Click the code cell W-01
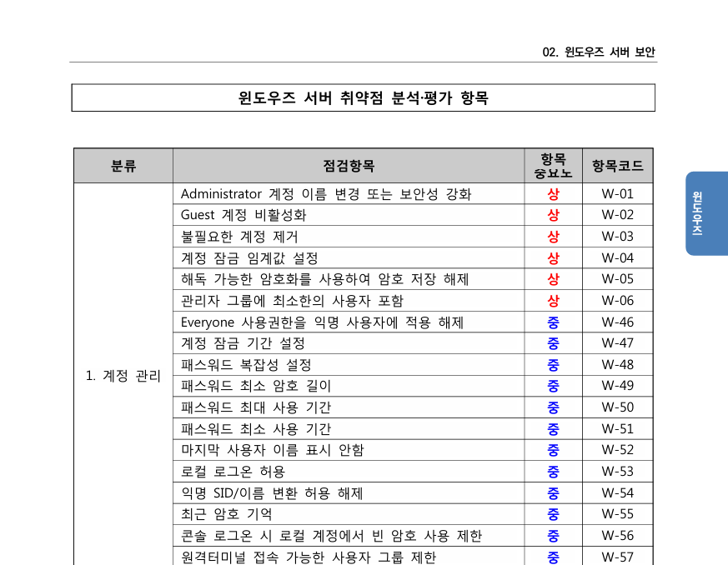Viewport: 728px width, 565px height. [x=617, y=194]
